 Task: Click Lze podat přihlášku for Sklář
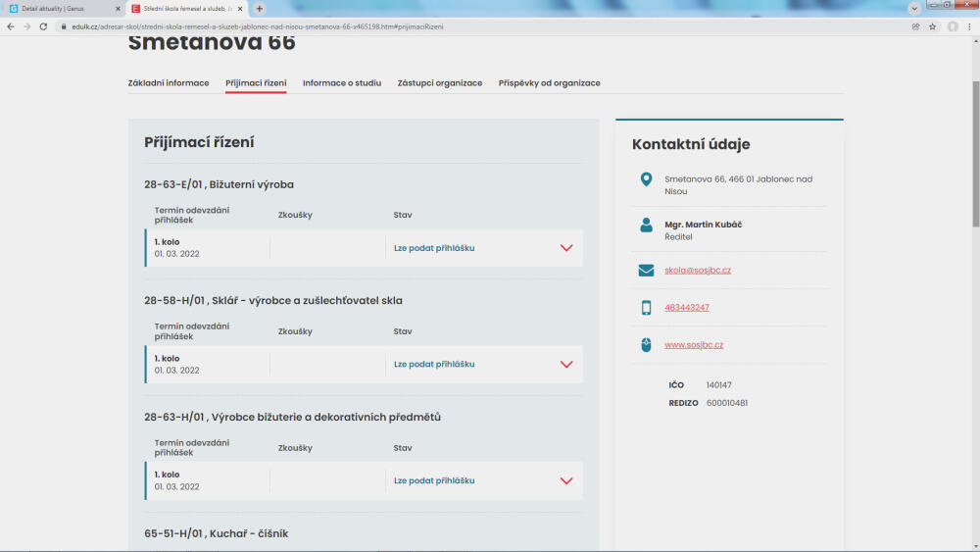tap(434, 365)
